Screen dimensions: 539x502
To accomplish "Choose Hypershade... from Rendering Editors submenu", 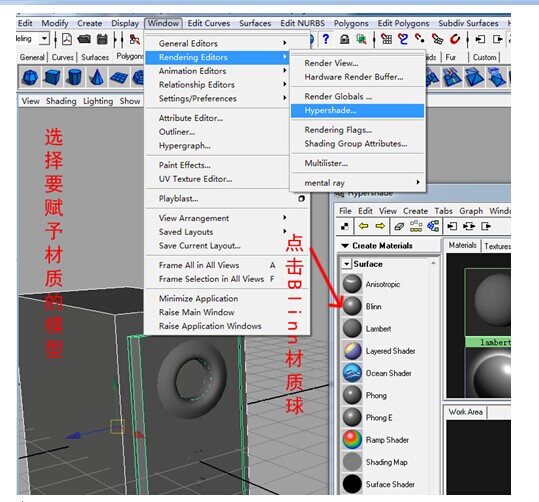I will pos(358,111).
